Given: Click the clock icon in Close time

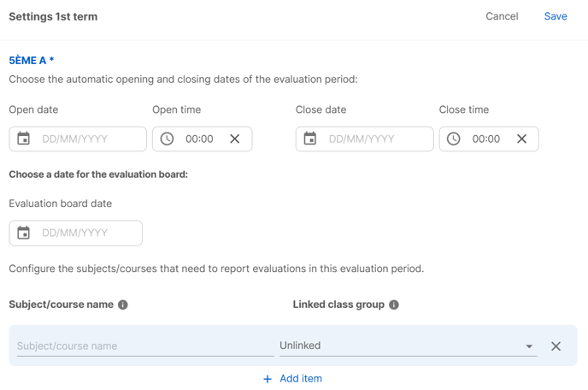Looking at the screenshot, I should click(x=453, y=139).
